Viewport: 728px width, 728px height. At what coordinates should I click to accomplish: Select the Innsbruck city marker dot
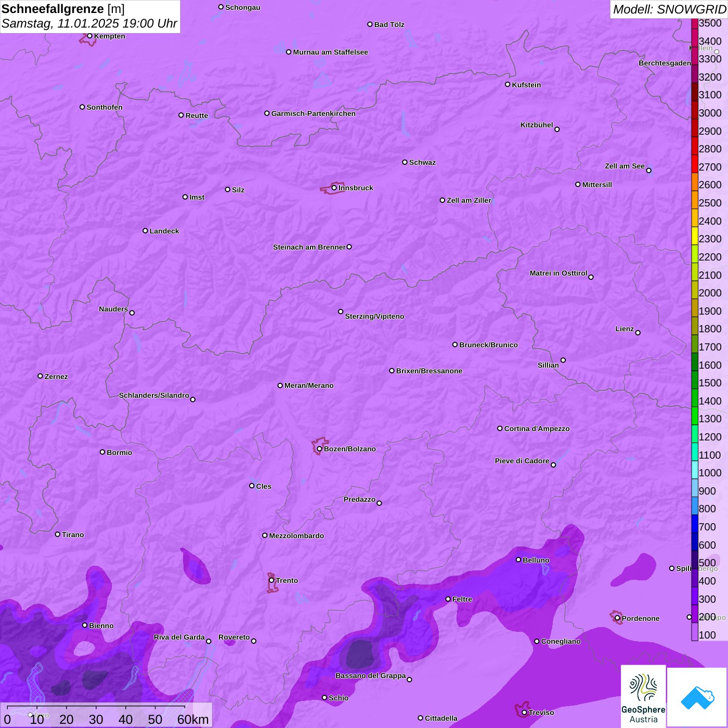pos(334,188)
